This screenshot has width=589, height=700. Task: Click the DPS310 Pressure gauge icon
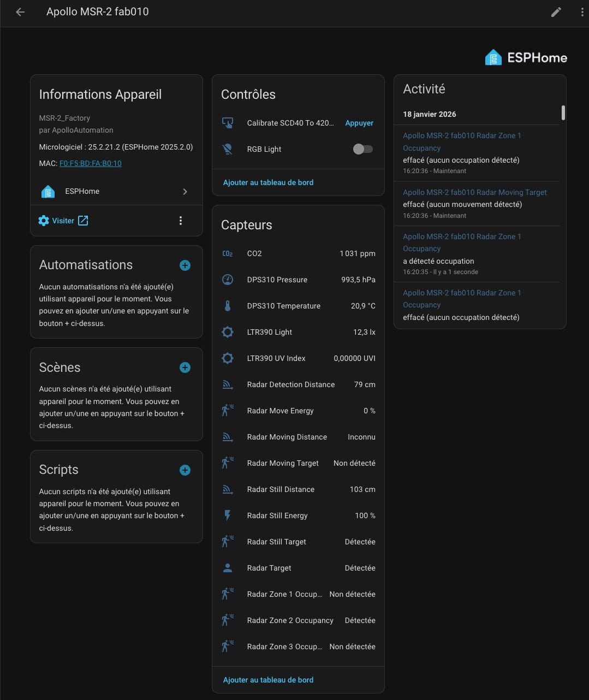click(228, 280)
